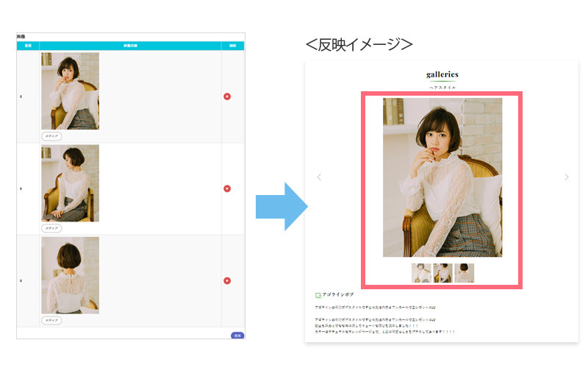Click the red delete icon in second image row
Viewport: 588px width, 368px height.
point(227,188)
